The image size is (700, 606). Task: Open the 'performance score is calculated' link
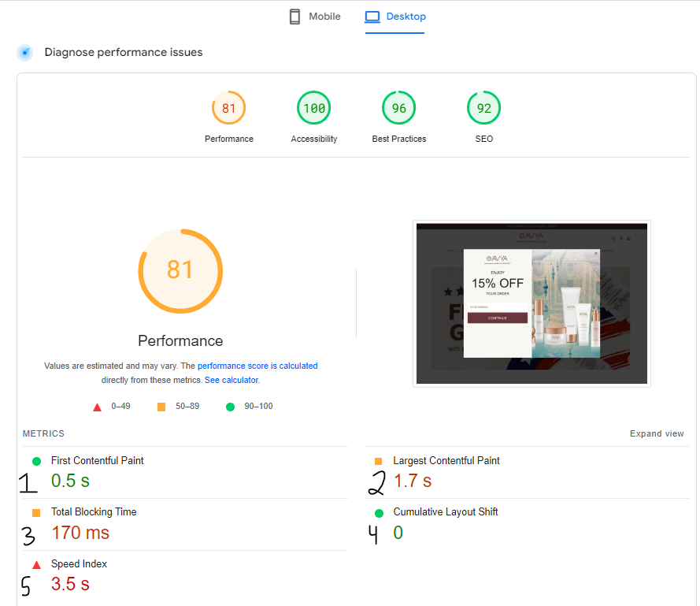pyautogui.click(x=257, y=366)
